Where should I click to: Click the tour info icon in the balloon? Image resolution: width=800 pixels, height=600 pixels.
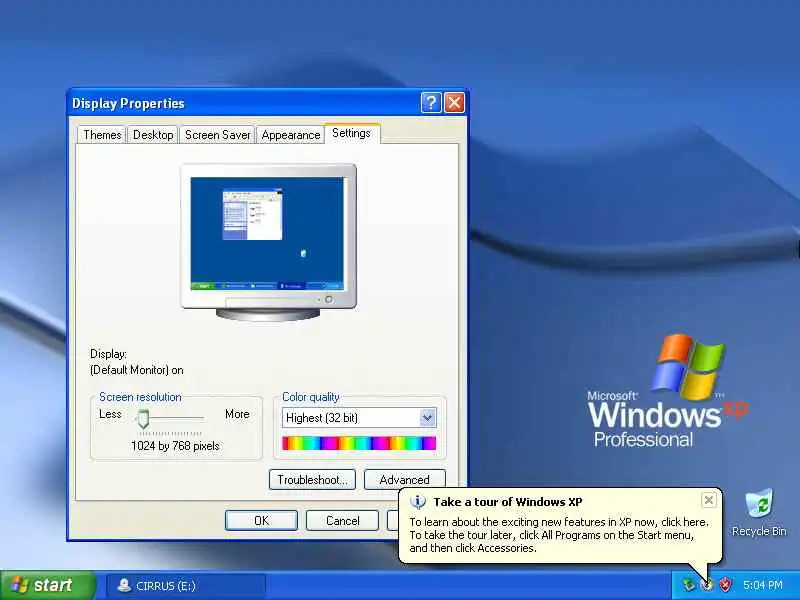point(418,502)
